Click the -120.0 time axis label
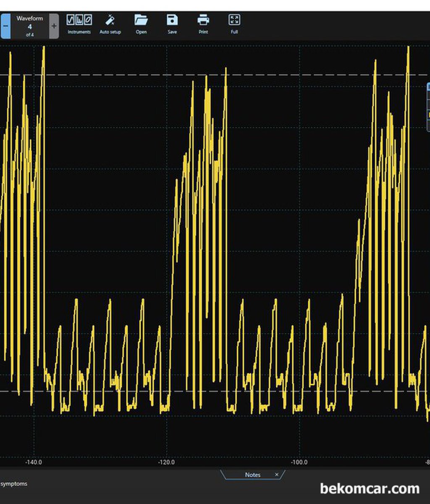 pos(166,462)
